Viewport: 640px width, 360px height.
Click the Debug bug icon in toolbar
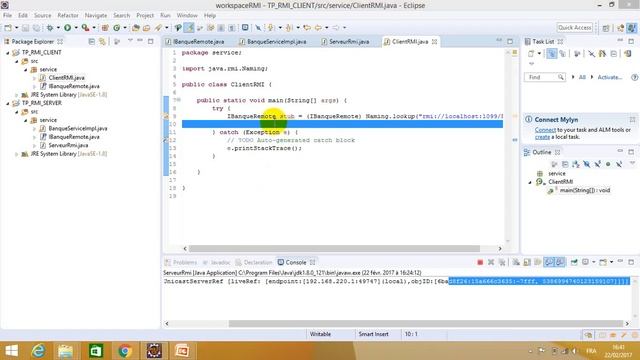pyautogui.click(x=50, y=28)
